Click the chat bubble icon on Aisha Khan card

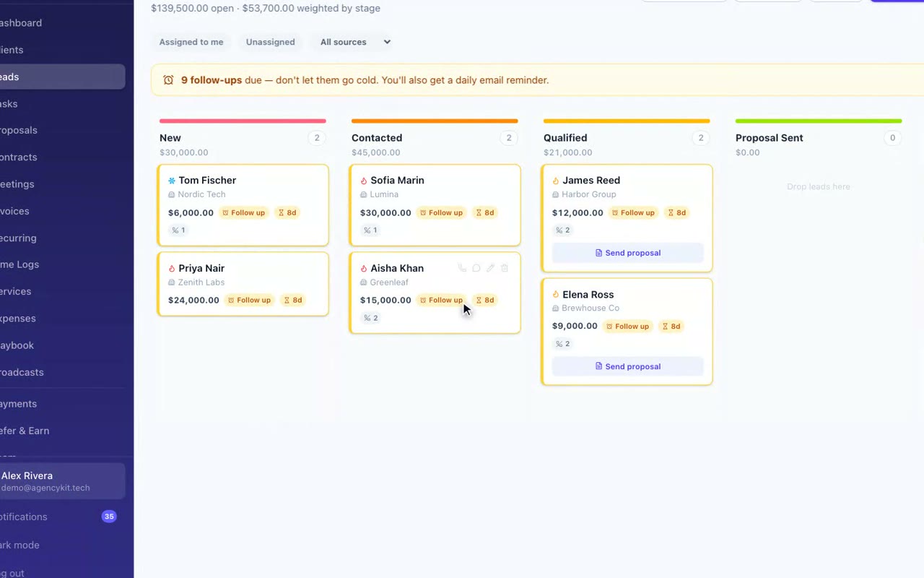[x=476, y=268]
